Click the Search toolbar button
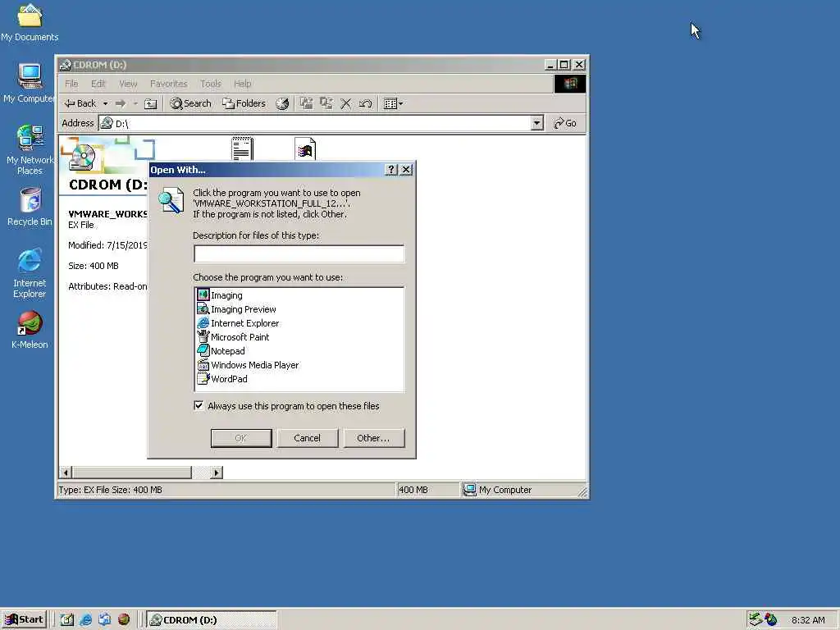 190,103
